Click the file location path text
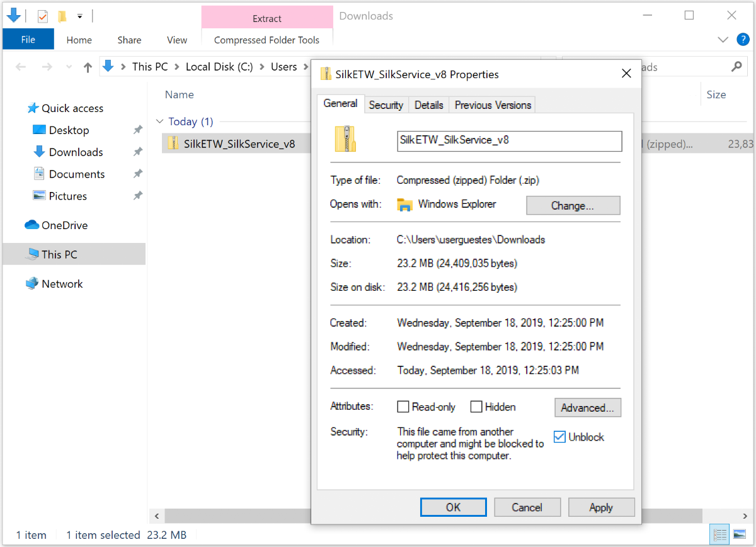 [x=471, y=240]
